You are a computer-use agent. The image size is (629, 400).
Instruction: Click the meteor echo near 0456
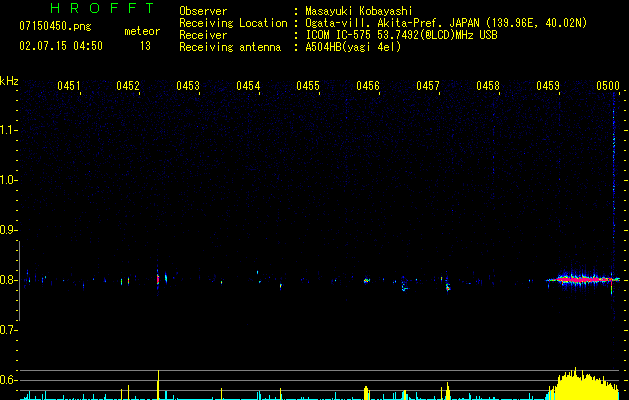coord(366,280)
